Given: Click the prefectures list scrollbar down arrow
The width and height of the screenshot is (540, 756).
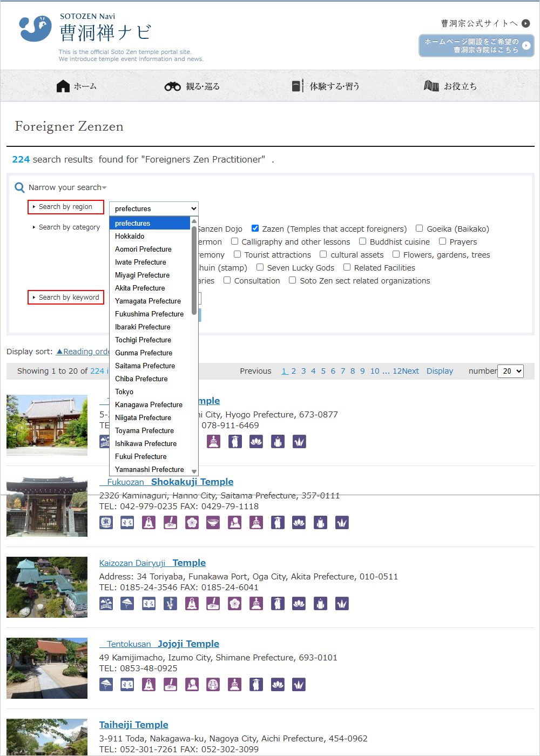Looking at the screenshot, I should pos(194,471).
